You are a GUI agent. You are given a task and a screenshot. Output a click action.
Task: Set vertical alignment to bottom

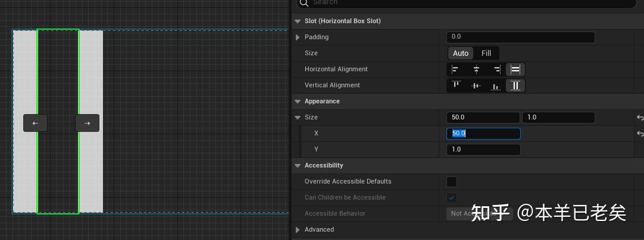click(x=496, y=86)
